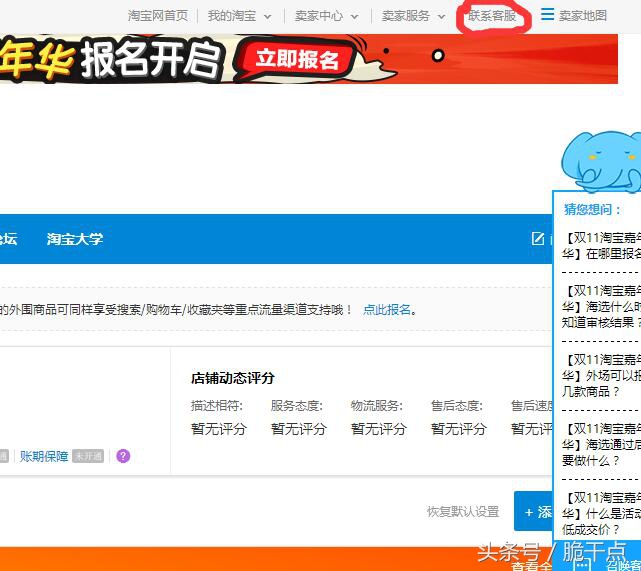This screenshot has height=571, width=641.
Task: Open question about 活动最低成交价
Action: coord(601,514)
